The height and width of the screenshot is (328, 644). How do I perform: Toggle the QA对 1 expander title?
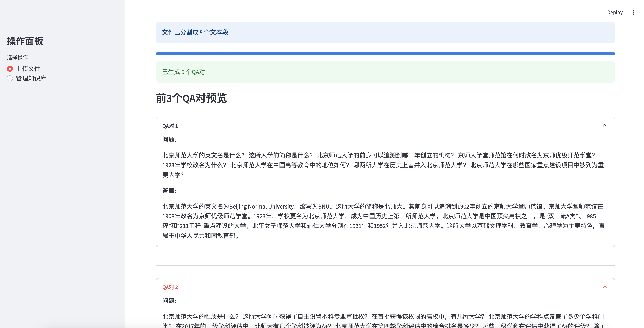[x=170, y=126]
